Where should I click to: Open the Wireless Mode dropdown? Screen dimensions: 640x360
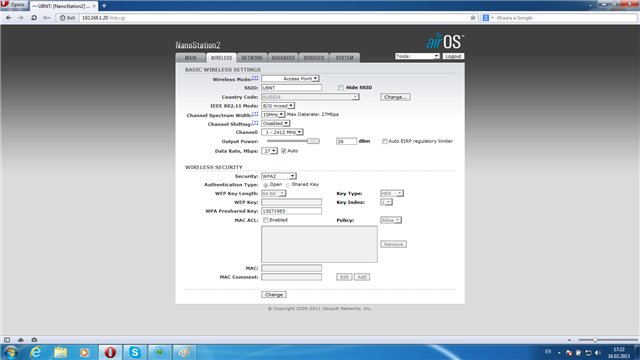[x=290, y=78]
